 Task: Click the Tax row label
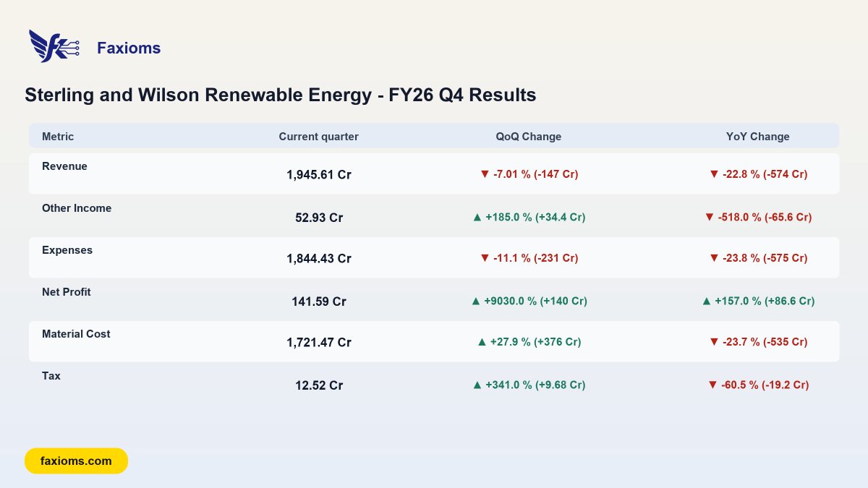(x=51, y=376)
